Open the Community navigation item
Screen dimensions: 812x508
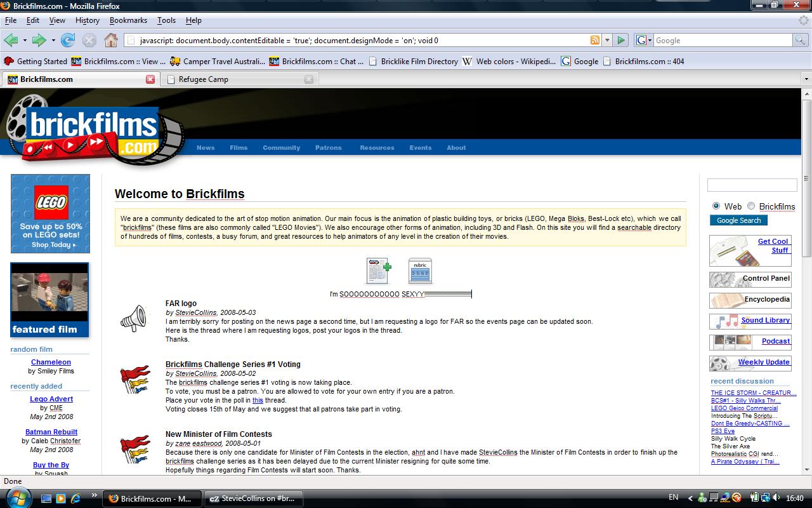pos(281,148)
